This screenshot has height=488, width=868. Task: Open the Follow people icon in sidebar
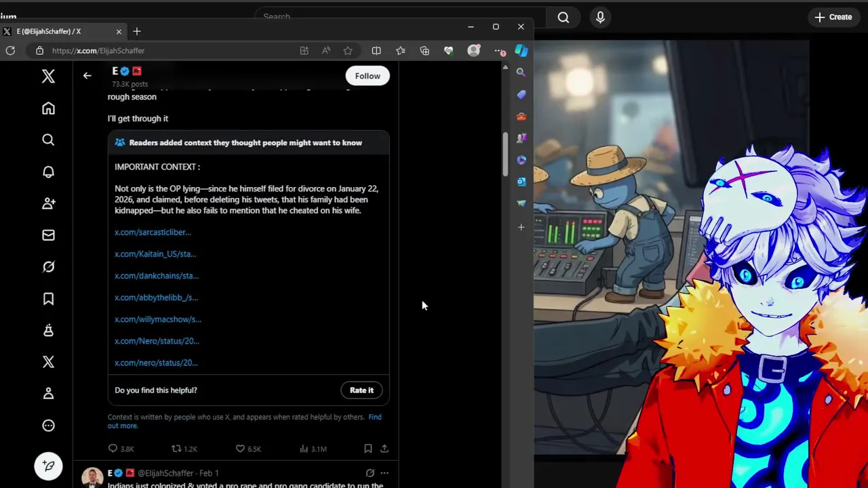48,203
